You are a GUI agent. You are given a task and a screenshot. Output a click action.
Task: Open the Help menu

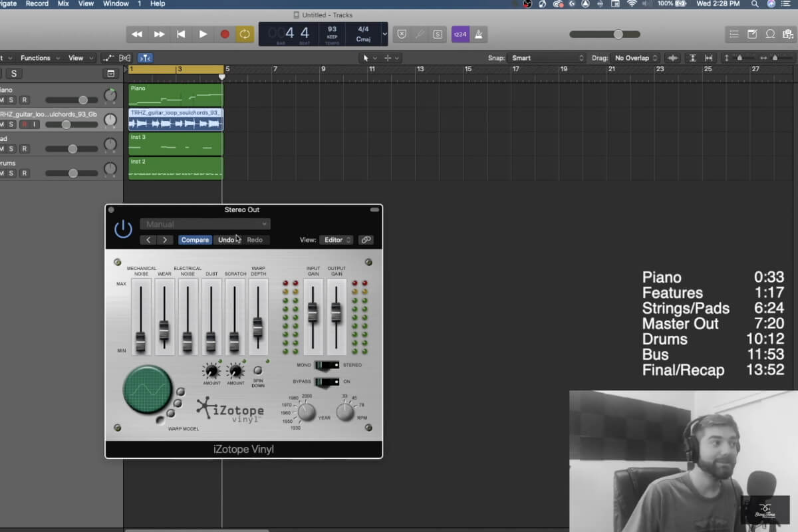point(158,4)
